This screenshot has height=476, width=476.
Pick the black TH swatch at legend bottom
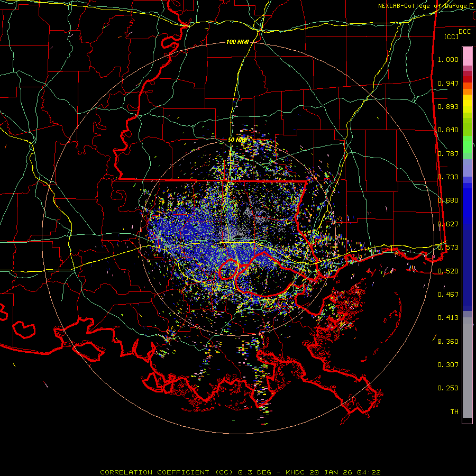(467, 420)
